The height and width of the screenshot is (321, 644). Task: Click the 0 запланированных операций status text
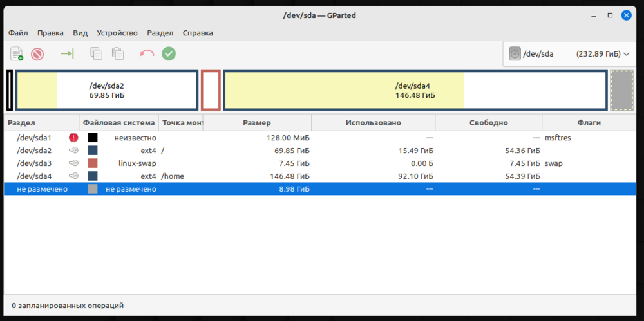68,306
